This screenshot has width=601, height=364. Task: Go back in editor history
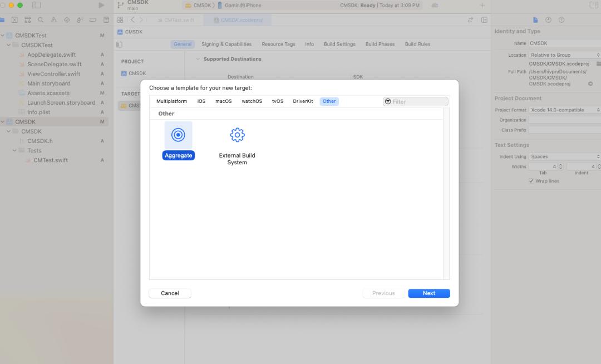tap(132, 20)
